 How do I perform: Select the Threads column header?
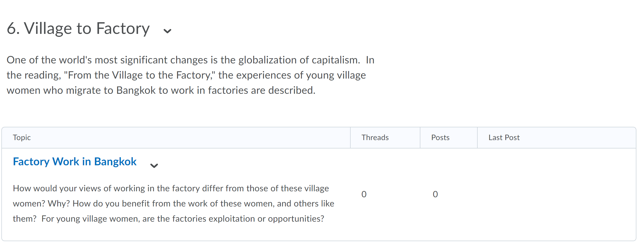[x=375, y=138]
